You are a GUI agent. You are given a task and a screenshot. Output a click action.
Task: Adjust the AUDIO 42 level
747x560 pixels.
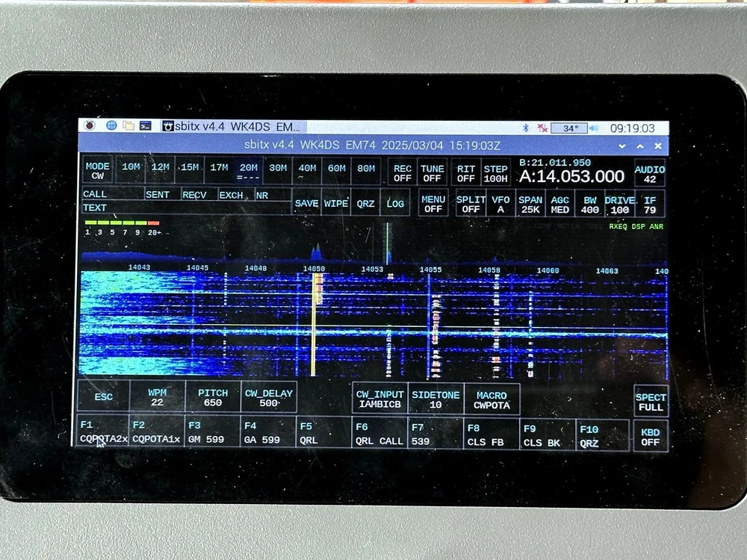pyautogui.click(x=650, y=174)
